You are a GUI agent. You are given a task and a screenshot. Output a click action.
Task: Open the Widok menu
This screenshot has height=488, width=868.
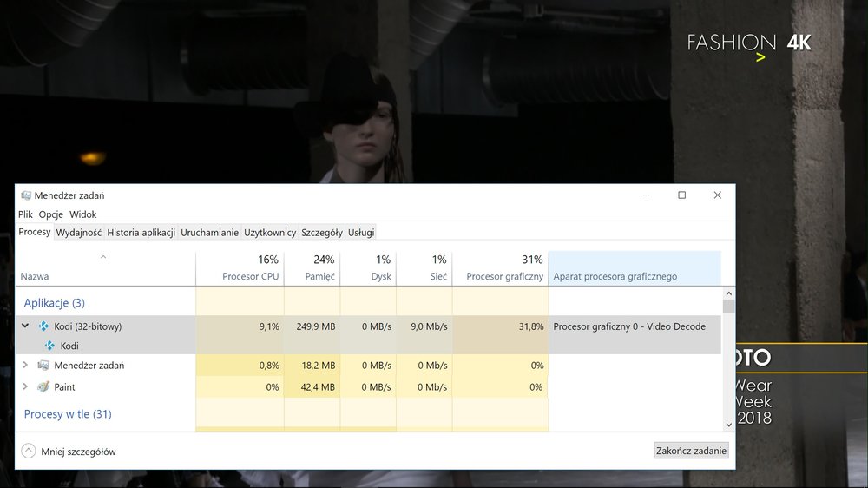point(83,214)
